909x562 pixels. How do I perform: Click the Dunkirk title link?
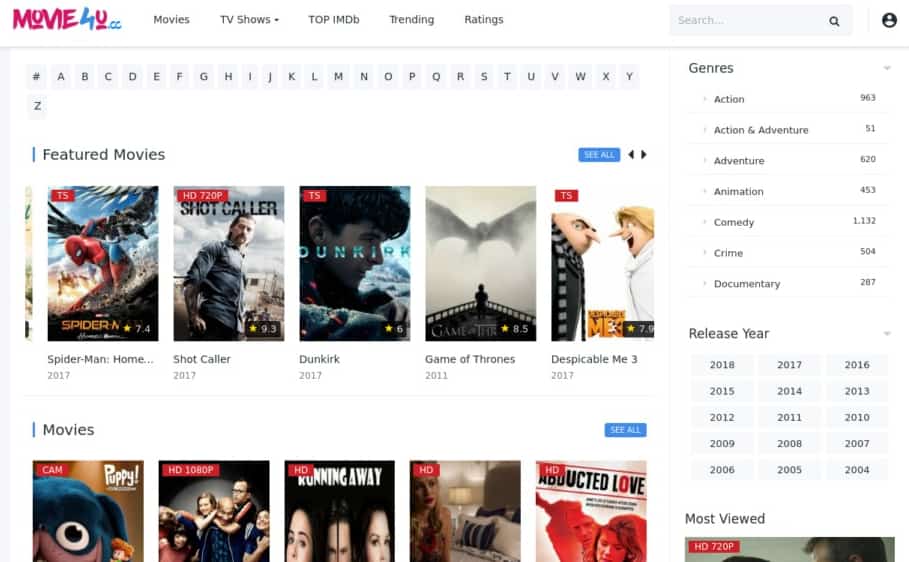(x=319, y=359)
